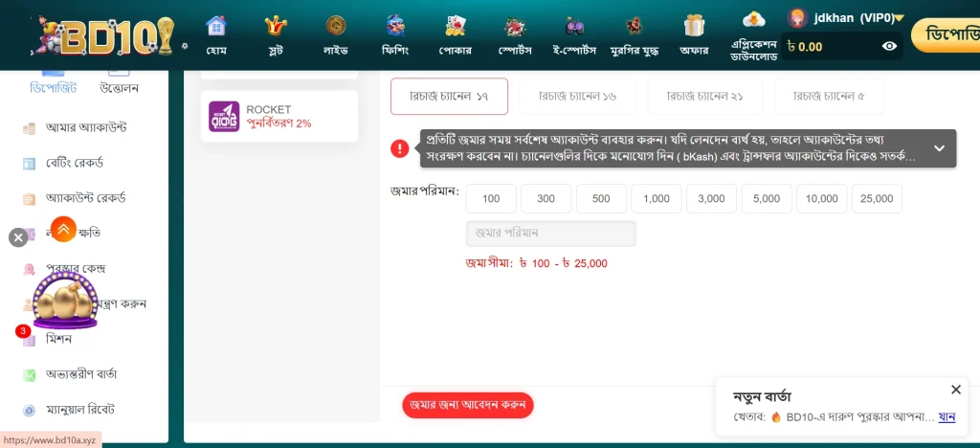
Task: Open the ই-স্পোর্টস e-sports icon
Action: pyautogui.click(x=574, y=26)
